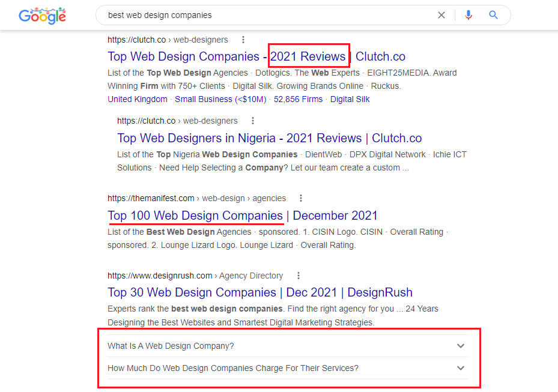Viewport: 558px width, 392px height.
Task: Follow the 'Small Business (<$10M)' sitelink
Action: point(220,99)
